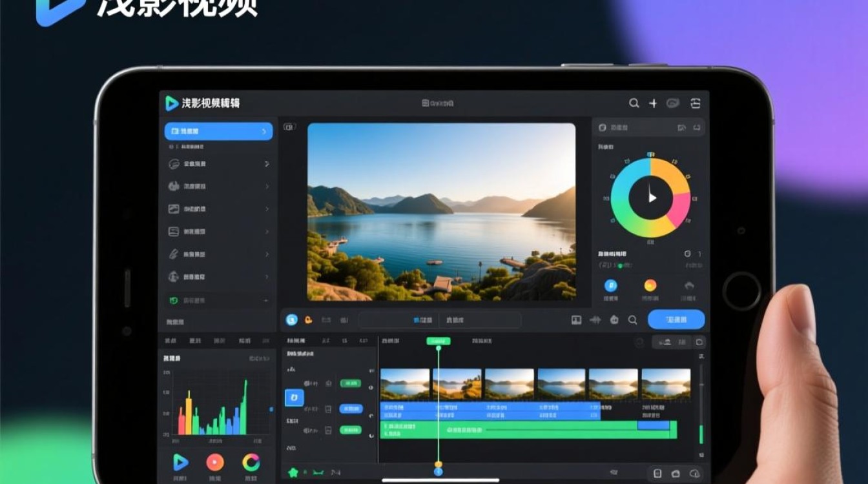Click the search magnifier icon in top bar
868x484 pixels.
[x=634, y=103]
